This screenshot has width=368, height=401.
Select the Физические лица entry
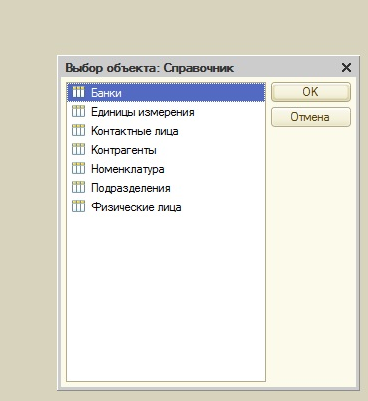[x=166, y=207]
